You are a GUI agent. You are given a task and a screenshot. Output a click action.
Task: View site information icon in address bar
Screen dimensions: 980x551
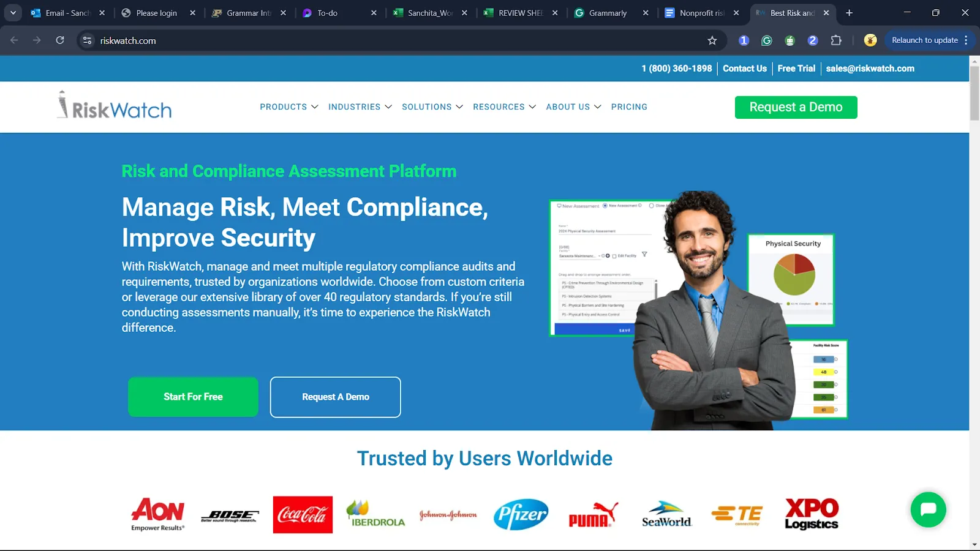[88, 40]
